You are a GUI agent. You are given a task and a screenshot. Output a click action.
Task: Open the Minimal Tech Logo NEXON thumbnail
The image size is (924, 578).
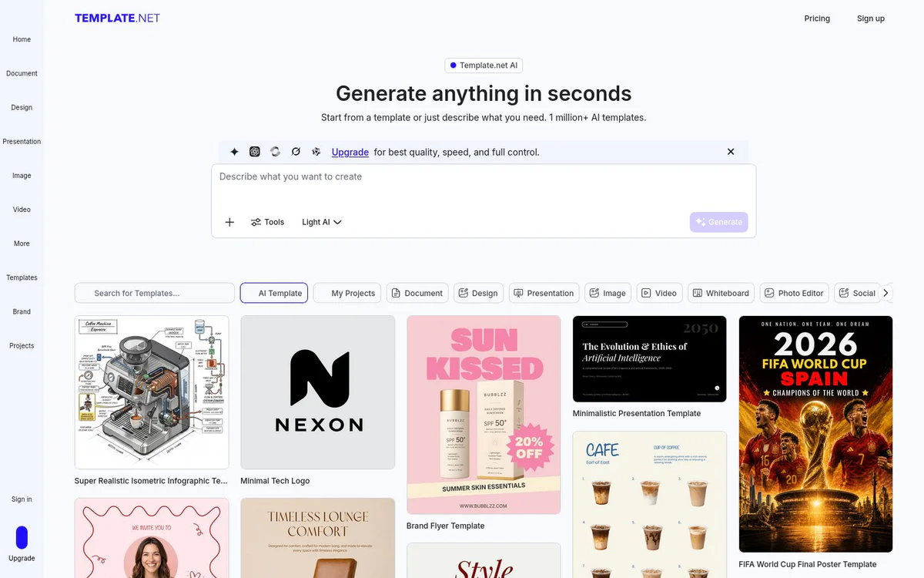click(318, 392)
